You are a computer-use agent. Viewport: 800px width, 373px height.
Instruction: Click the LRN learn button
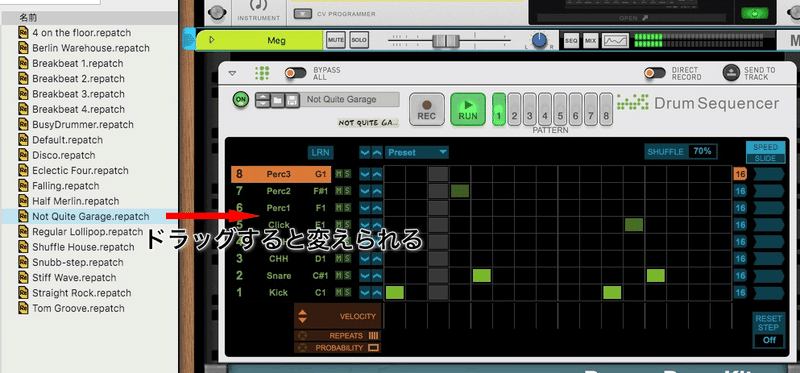click(x=320, y=152)
